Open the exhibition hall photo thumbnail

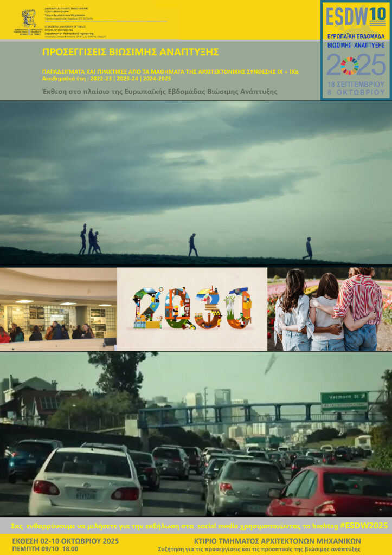click(x=58, y=309)
